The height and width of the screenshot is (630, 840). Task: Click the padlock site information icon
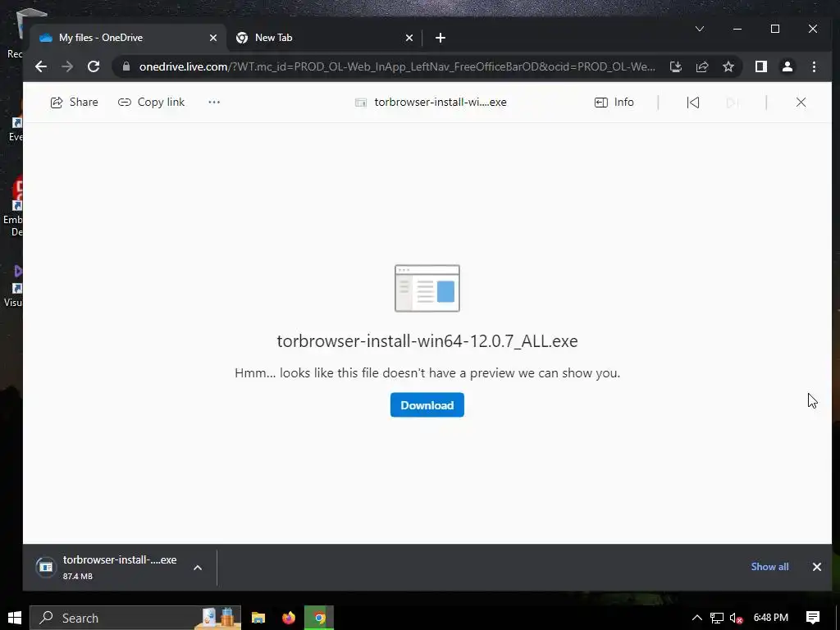pyautogui.click(x=126, y=66)
